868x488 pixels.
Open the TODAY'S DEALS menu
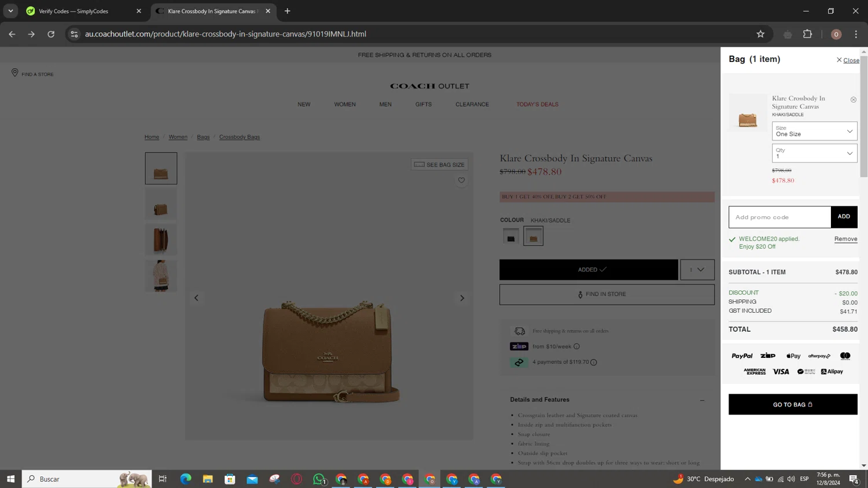538,105
